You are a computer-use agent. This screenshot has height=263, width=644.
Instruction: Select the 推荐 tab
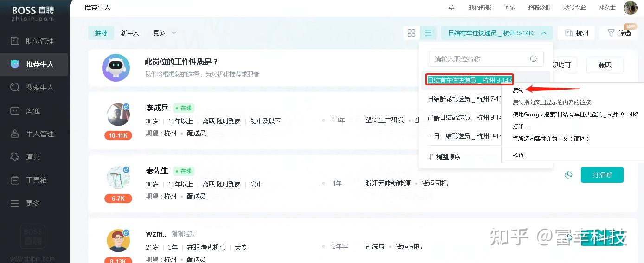pyautogui.click(x=101, y=33)
